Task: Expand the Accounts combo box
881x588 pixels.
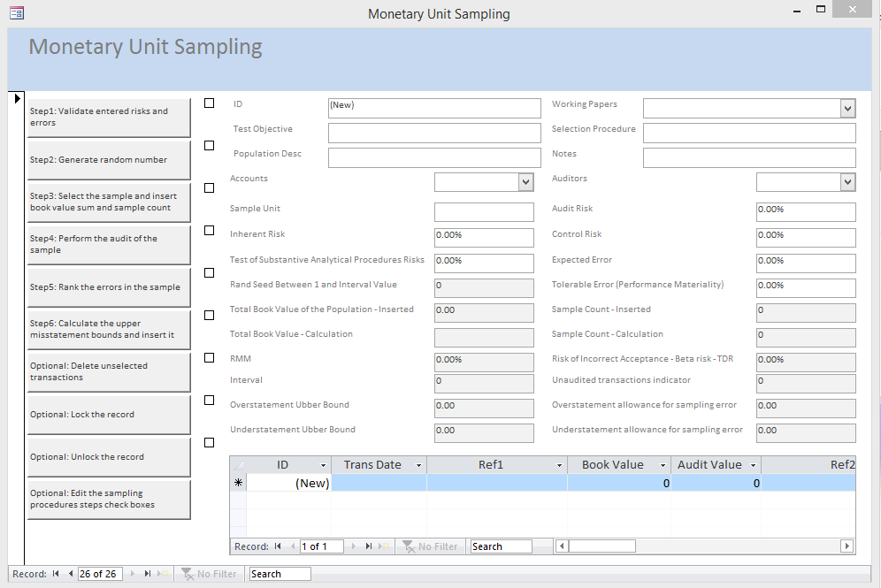Action: (x=525, y=182)
